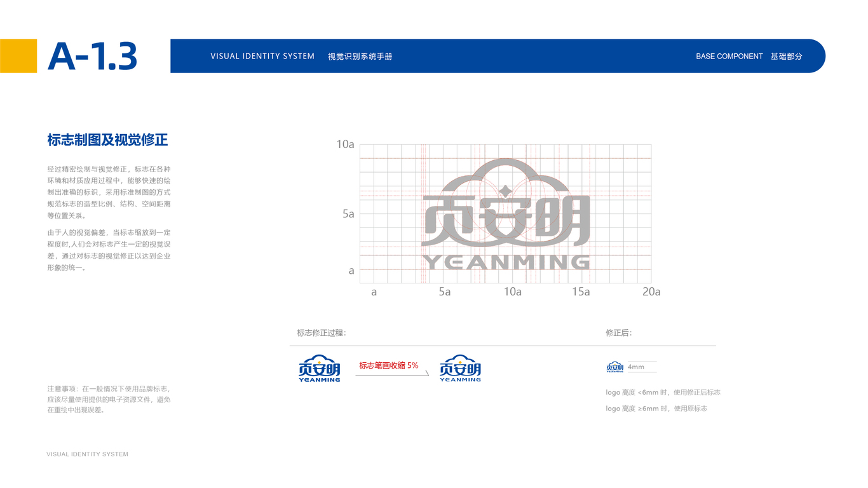This screenshot has height=488, width=868.
Task: Click the large "A-1.3" page number heading
Action: click(93, 57)
